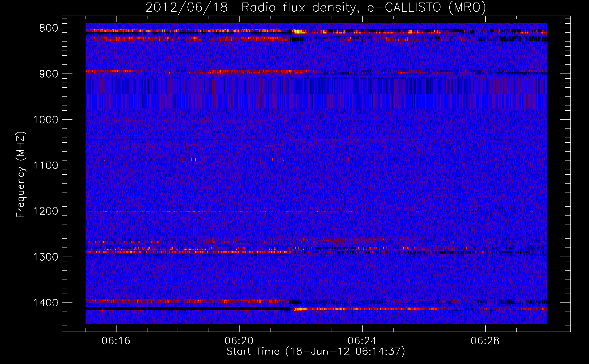The width and height of the screenshot is (589, 364).
Task: Click the thick black band below 1400 MHz
Action: click(188, 308)
